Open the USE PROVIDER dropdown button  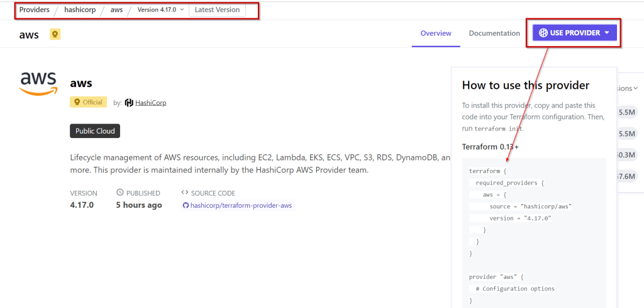coord(575,33)
